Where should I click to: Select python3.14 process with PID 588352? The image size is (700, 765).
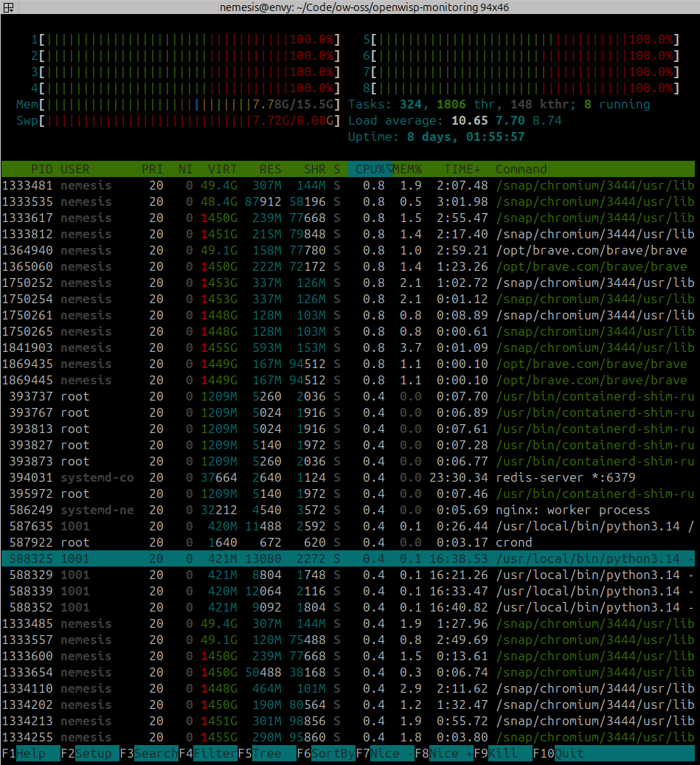tap(348, 607)
